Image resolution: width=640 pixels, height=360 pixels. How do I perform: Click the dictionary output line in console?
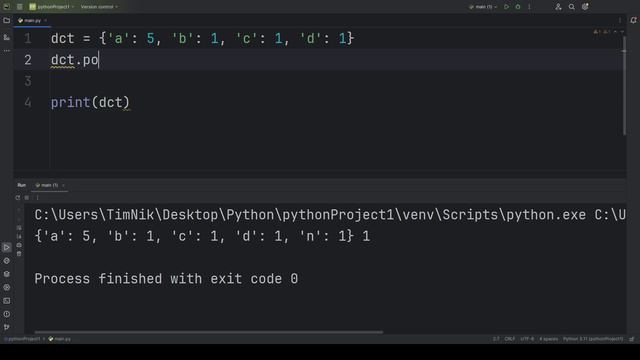[202, 236]
